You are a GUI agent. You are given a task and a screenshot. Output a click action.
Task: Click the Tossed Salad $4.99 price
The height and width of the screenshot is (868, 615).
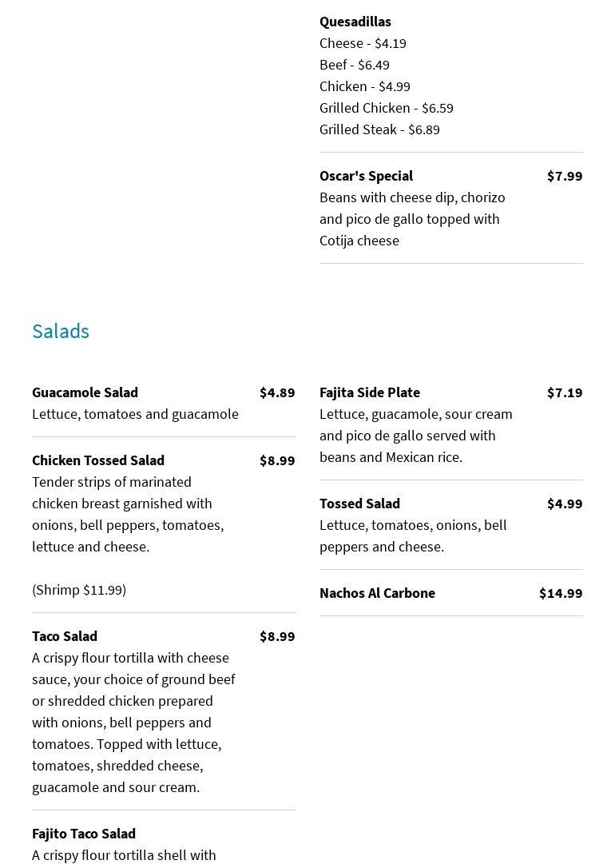tap(564, 504)
